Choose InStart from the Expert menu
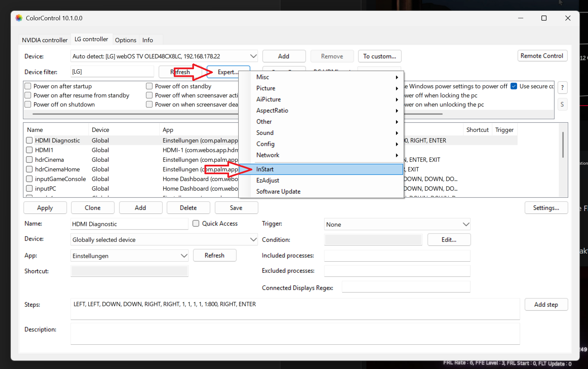 pos(321,169)
